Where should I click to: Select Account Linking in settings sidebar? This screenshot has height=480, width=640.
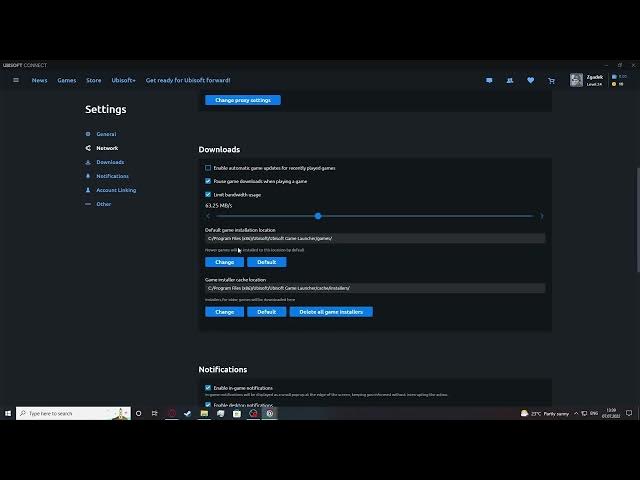[116, 190]
